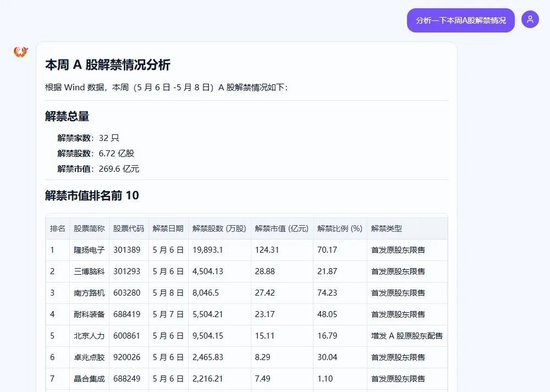Click the market value 27.42
Image resolution: width=550 pixels, height=392 pixels.
pos(265,293)
